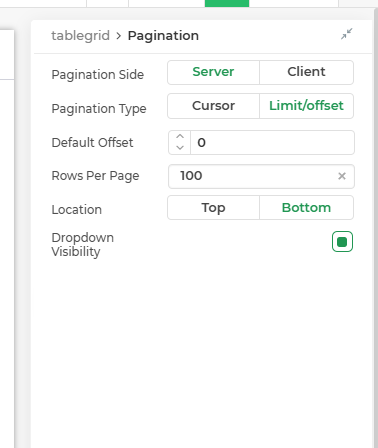Click the Pagination Side label
The image size is (378, 448).
tap(98, 75)
